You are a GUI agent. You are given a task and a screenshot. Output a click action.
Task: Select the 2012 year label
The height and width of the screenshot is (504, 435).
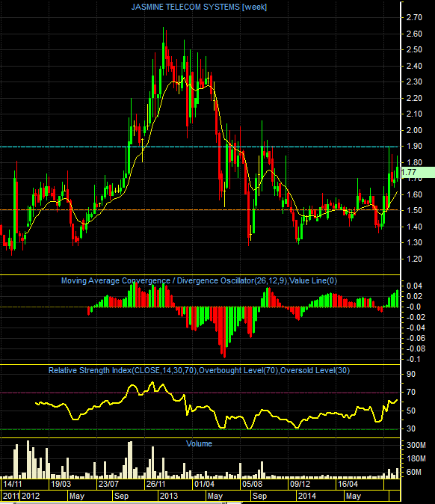tap(31, 496)
